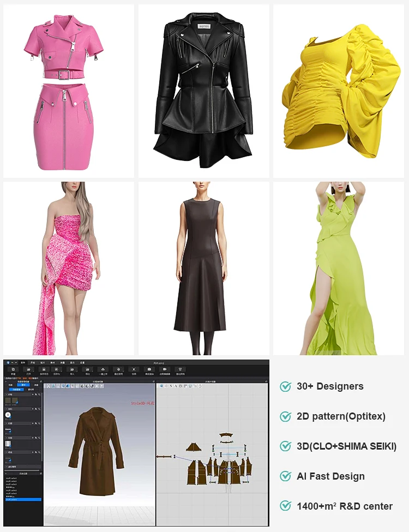Click the camera render icon in ribbon
Screen dimensions: 409x532
point(149,369)
